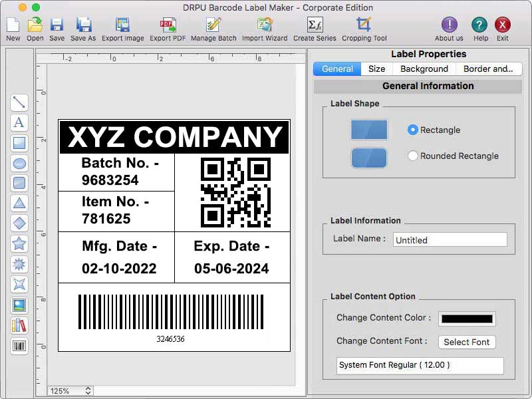Select the Text tool in sidebar

19,122
